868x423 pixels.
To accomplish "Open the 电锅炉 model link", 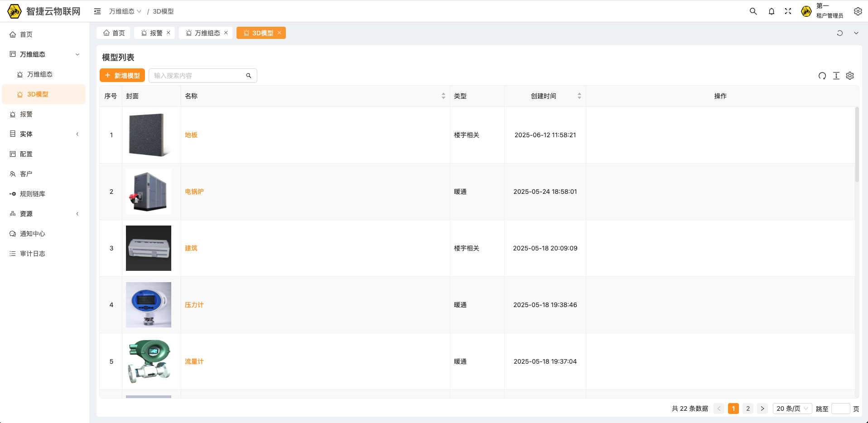I will tap(194, 192).
